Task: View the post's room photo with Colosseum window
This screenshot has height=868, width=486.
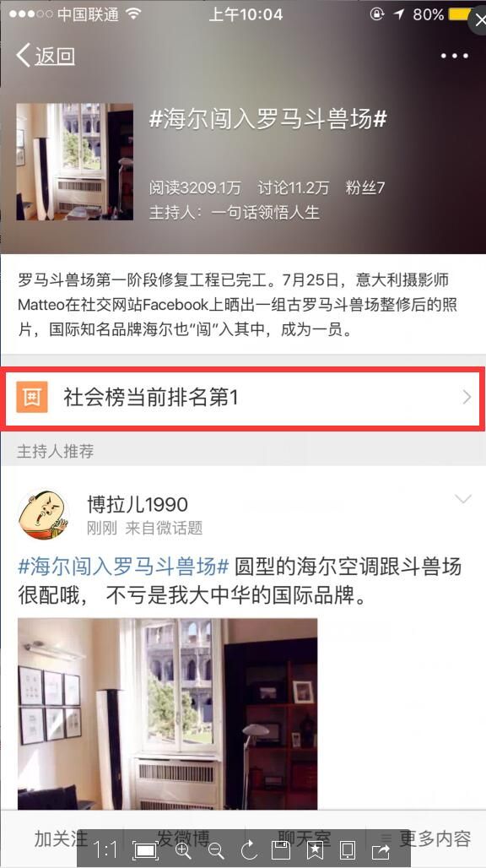Action: pyautogui.click(x=168, y=714)
